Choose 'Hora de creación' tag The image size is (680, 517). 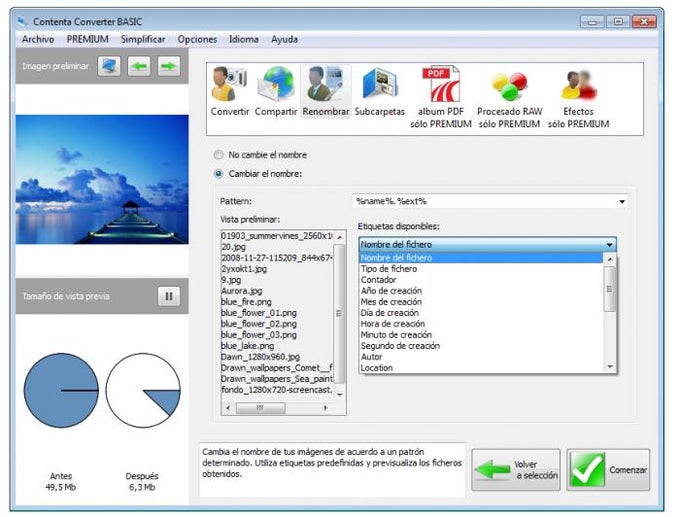(x=481, y=324)
